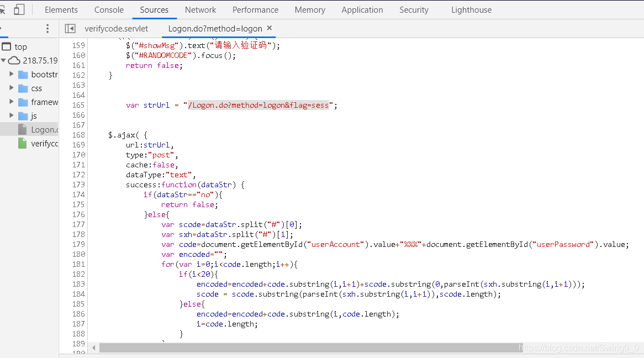Click "i=code.length;" code on line 187
The image size is (644, 358).
(227, 324)
